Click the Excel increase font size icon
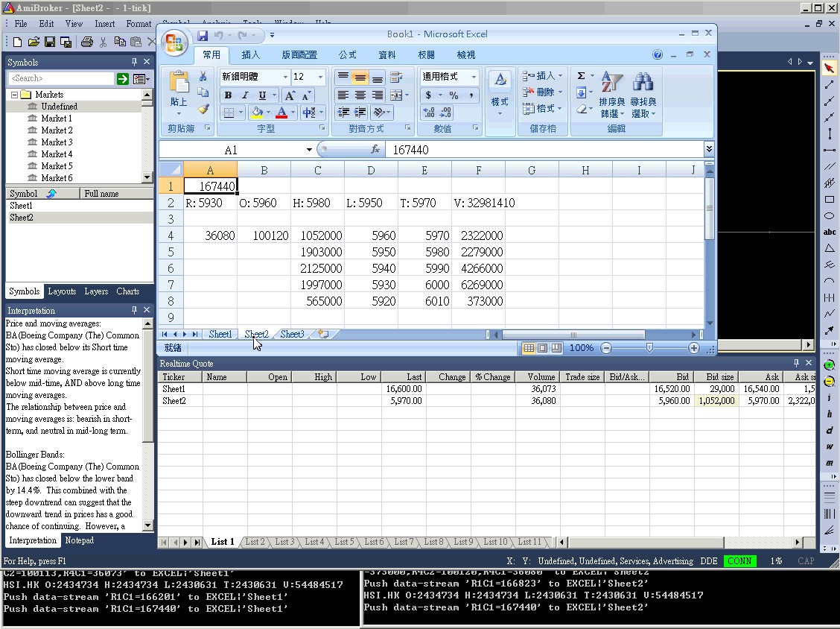Viewport: 840px width, 629px height. (x=289, y=96)
